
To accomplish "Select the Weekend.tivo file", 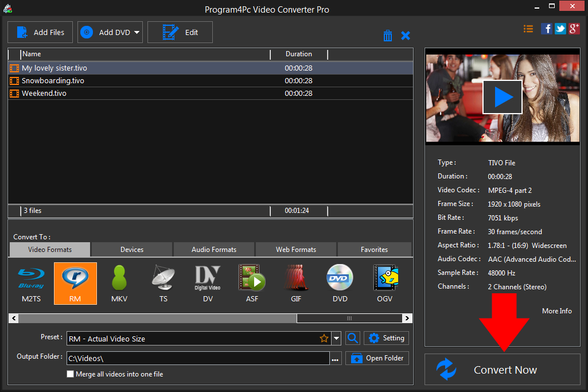I will [211, 94].
